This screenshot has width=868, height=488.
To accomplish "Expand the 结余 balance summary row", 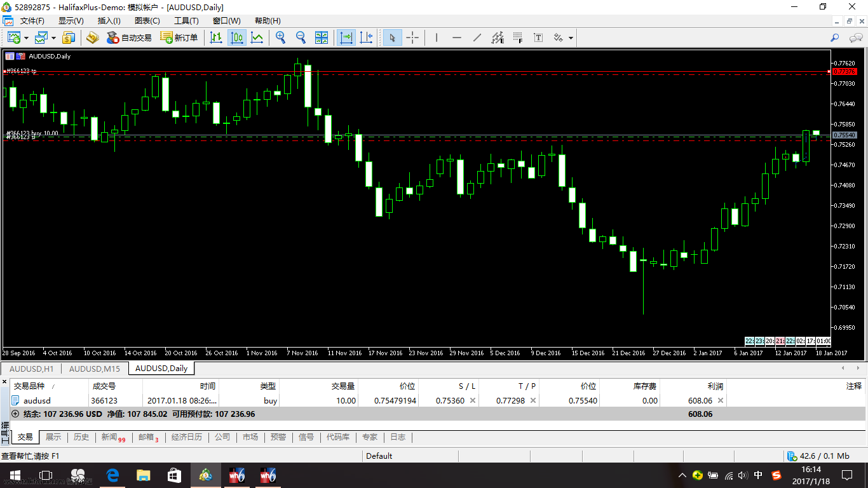I will click(x=15, y=414).
